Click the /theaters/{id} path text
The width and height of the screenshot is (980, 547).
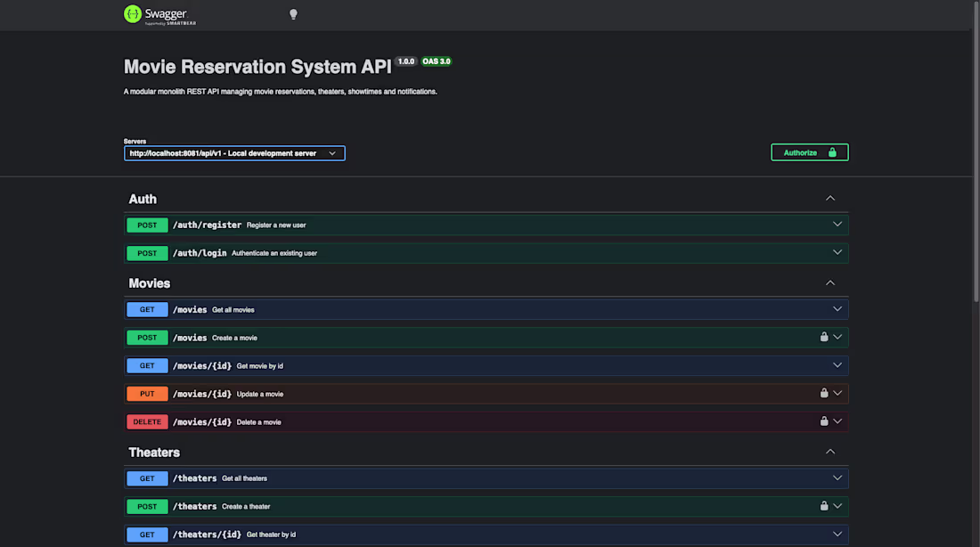pos(207,535)
